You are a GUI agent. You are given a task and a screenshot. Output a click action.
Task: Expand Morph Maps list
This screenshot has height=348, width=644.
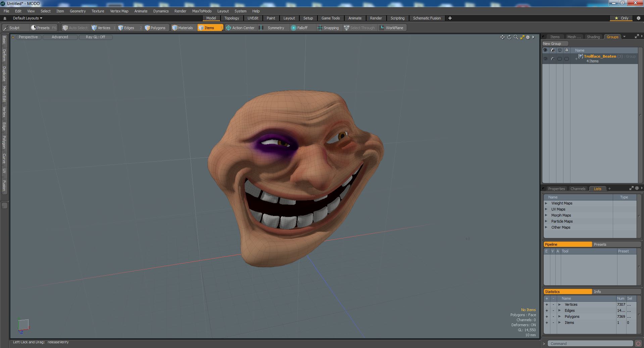[x=546, y=215]
